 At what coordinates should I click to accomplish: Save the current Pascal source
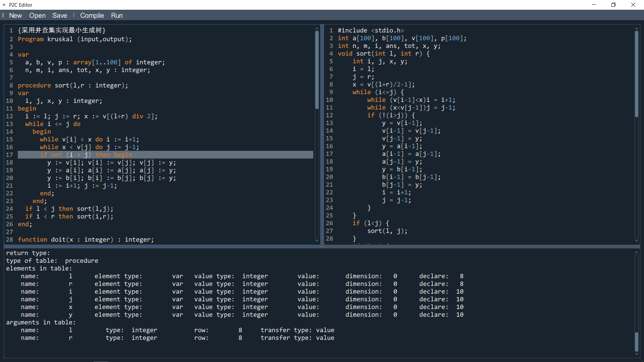(60, 15)
